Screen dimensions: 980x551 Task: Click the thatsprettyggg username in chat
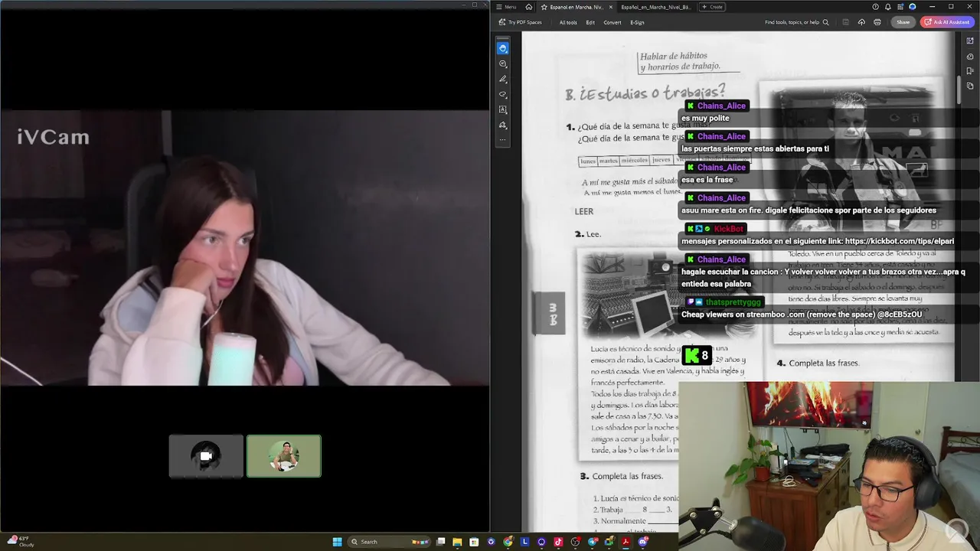point(733,302)
